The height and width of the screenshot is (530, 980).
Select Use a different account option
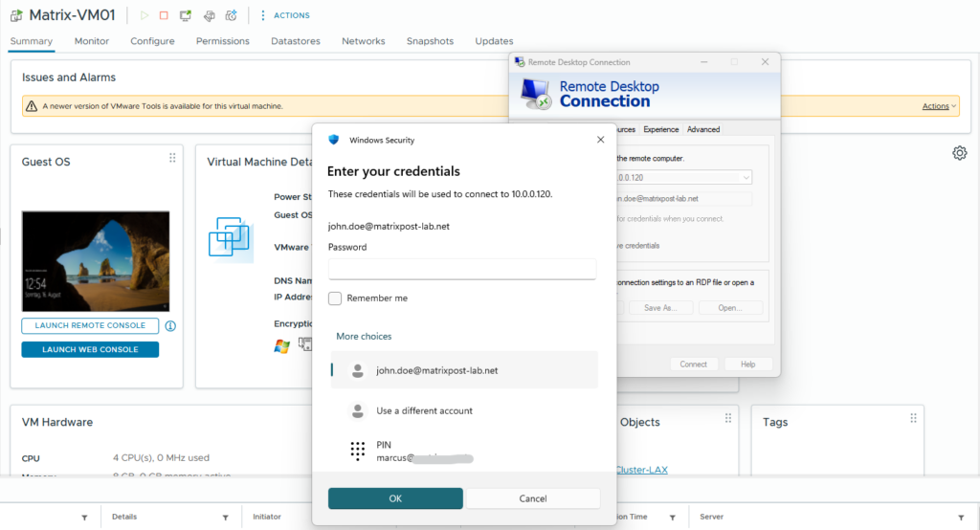pyautogui.click(x=464, y=410)
